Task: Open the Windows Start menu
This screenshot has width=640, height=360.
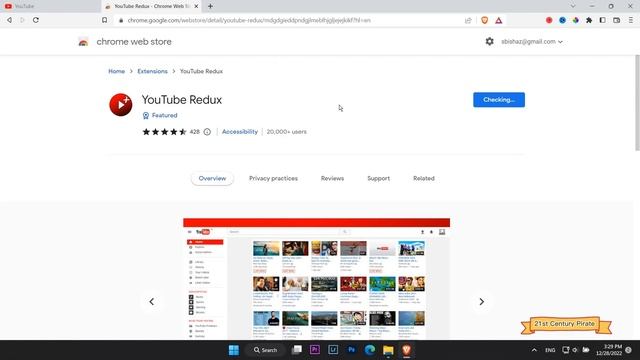Action: pyautogui.click(x=233, y=350)
